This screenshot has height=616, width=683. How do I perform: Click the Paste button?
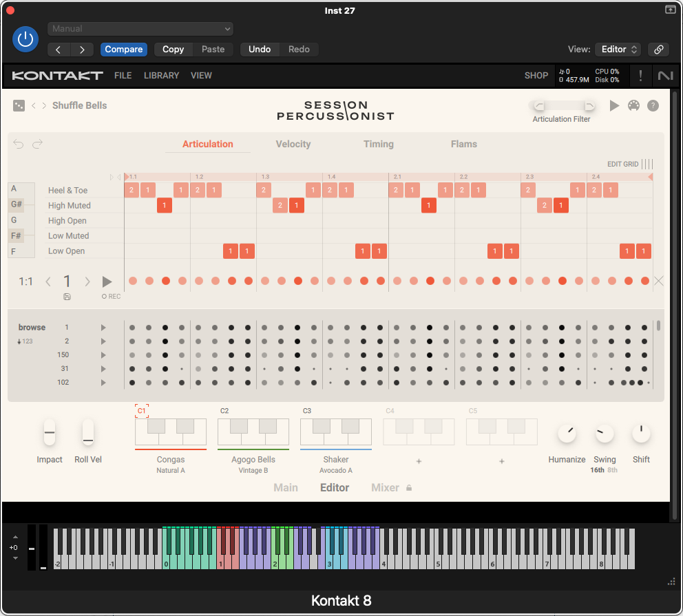click(x=213, y=50)
